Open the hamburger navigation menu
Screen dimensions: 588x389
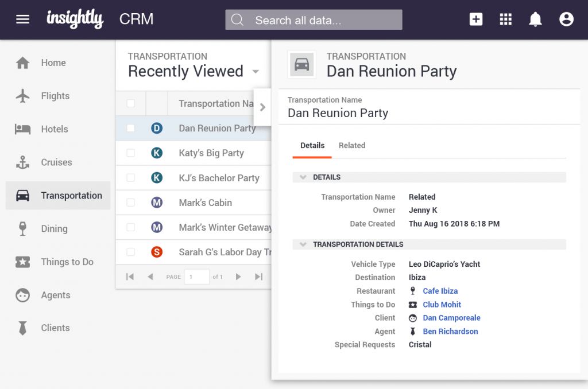tap(22, 20)
